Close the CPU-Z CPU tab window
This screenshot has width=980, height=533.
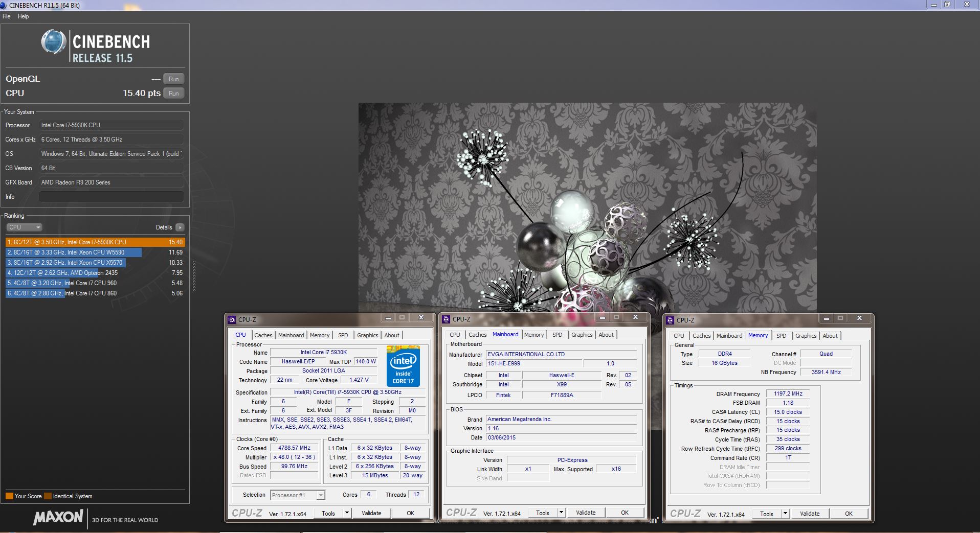(421, 318)
